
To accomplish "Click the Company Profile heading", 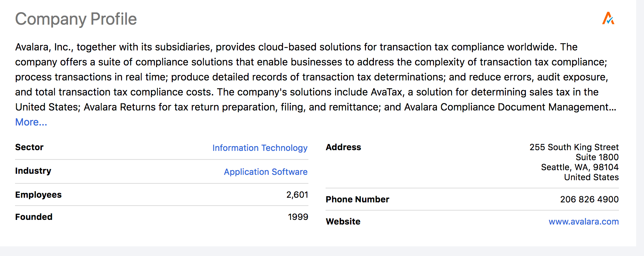I will coord(76,19).
